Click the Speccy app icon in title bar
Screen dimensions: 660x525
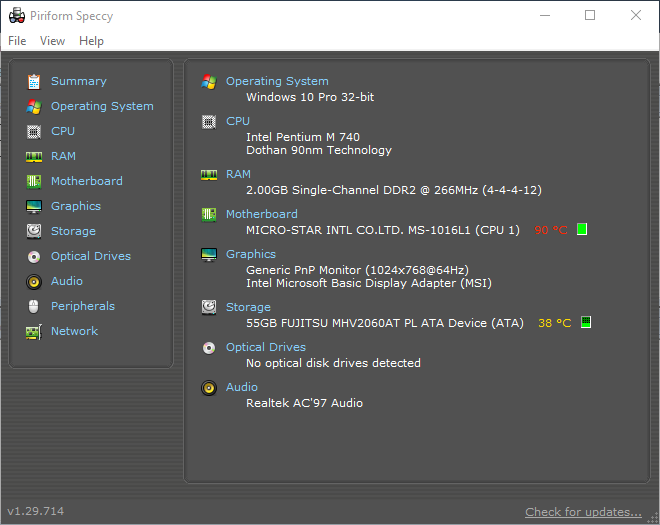point(17,16)
